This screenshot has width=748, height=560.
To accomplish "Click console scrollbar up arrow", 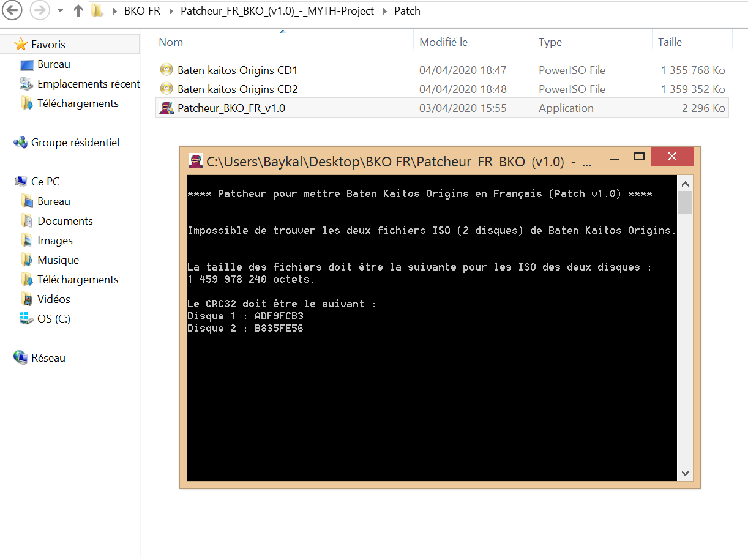I will coord(685,183).
